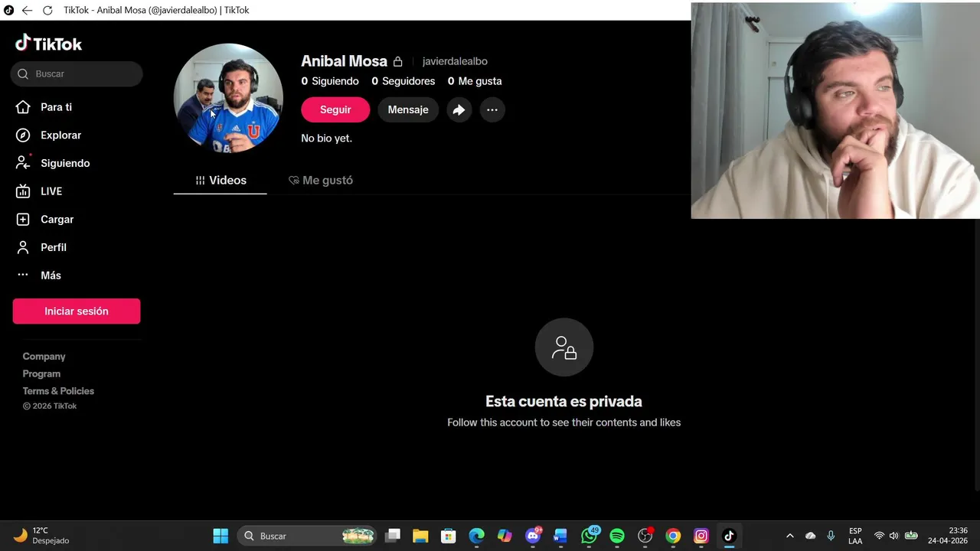Expand the Company footer section

tap(44, 357)
